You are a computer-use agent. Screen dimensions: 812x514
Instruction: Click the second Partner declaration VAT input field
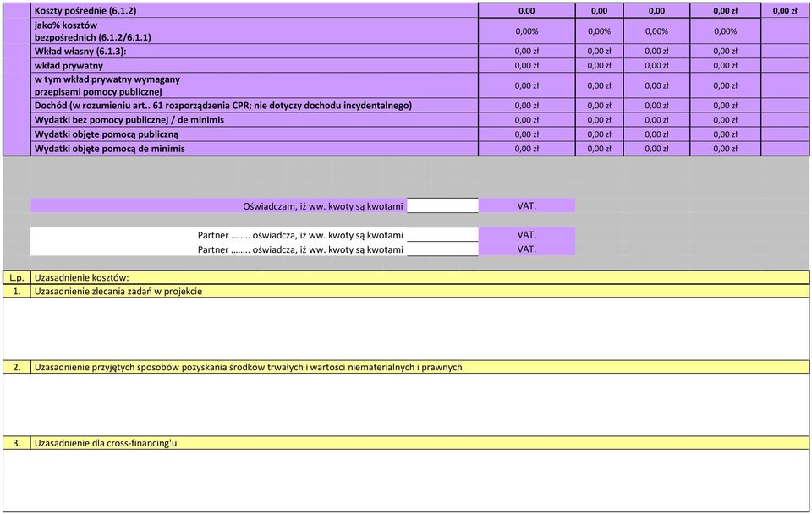[x=442, y=249]
